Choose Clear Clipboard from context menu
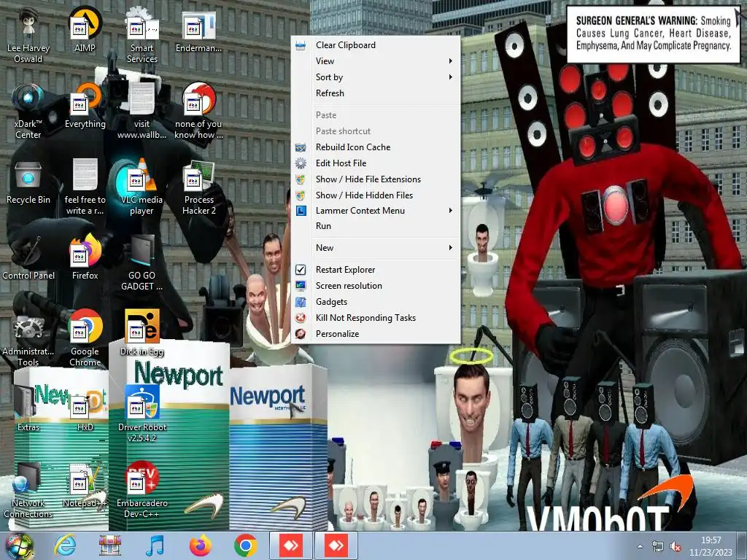Screen dimensions: 747x560 (x=376, y=45)
